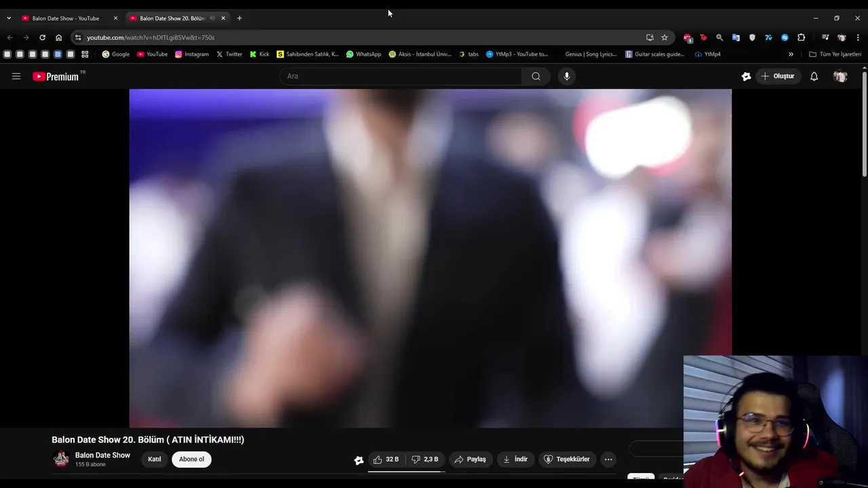Click the youtube.com address bar URL

151,37
